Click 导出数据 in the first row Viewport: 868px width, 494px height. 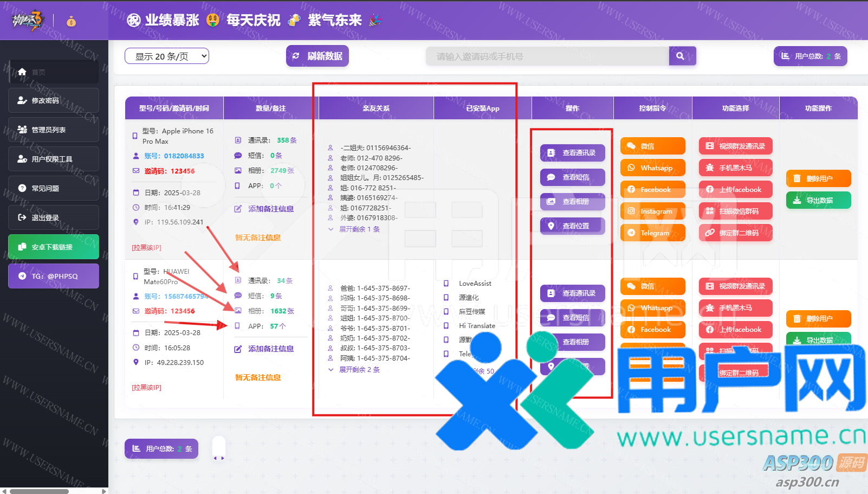(818, 201)
